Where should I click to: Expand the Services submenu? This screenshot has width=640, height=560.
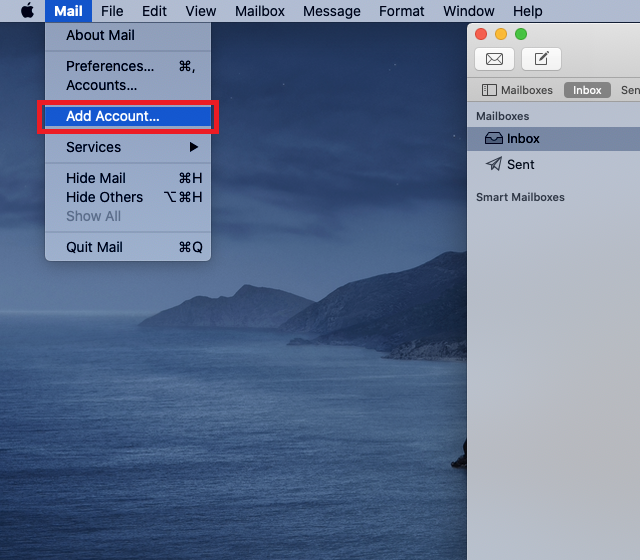[128, 147]
